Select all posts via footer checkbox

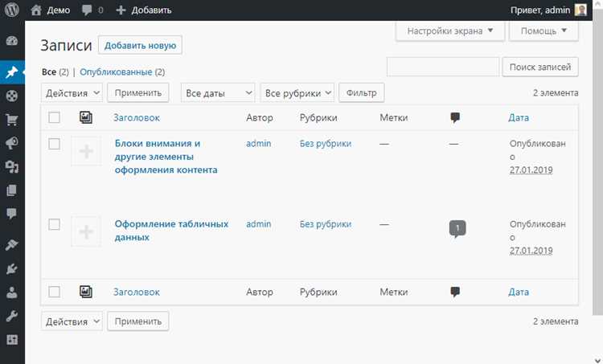click(54, 292)
